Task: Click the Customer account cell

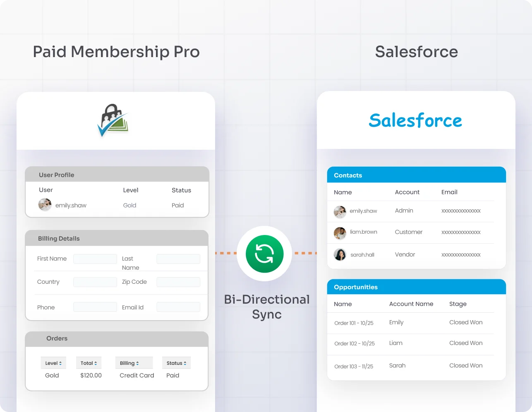Action: pos(409,232)
